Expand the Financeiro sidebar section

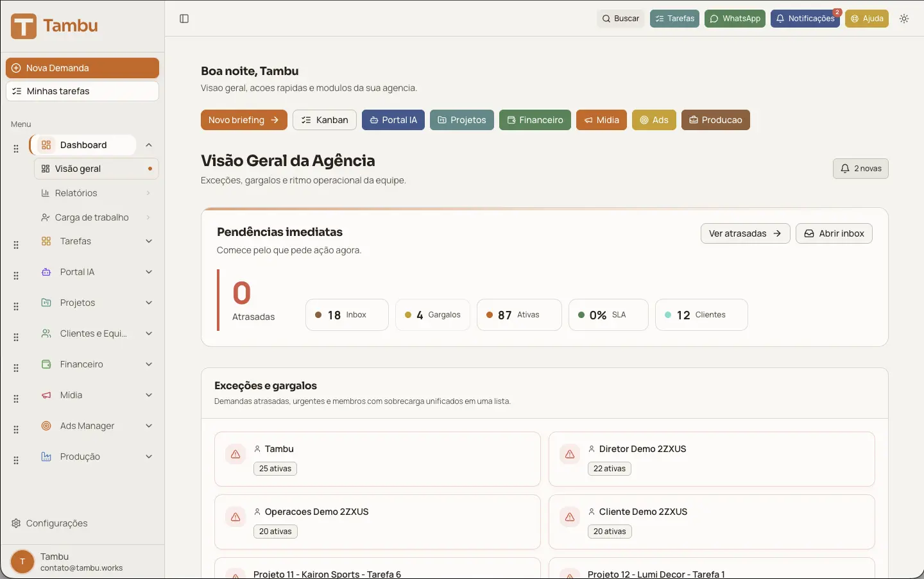(x=149, y=364)
